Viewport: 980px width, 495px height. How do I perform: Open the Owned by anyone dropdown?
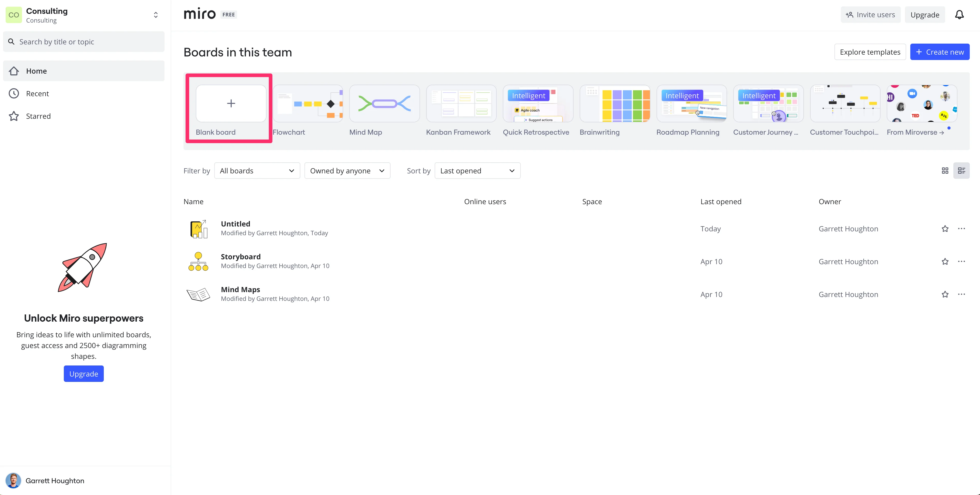pyautogui.click(x=347, y=171)
